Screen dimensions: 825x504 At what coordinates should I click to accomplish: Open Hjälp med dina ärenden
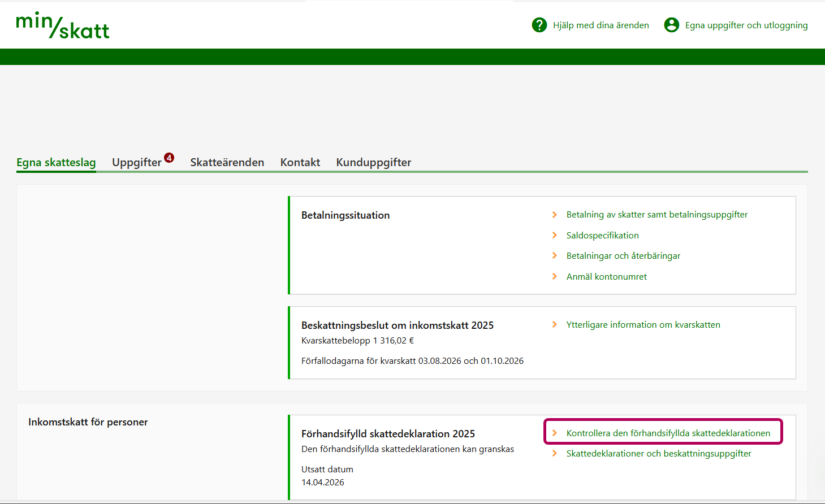click(x=601, y=25)
